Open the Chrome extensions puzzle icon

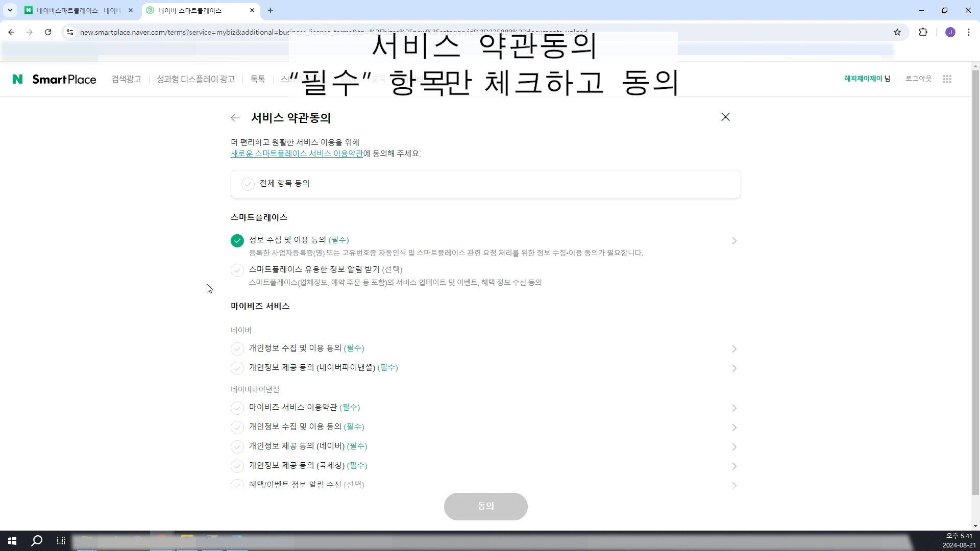(923, 32)
